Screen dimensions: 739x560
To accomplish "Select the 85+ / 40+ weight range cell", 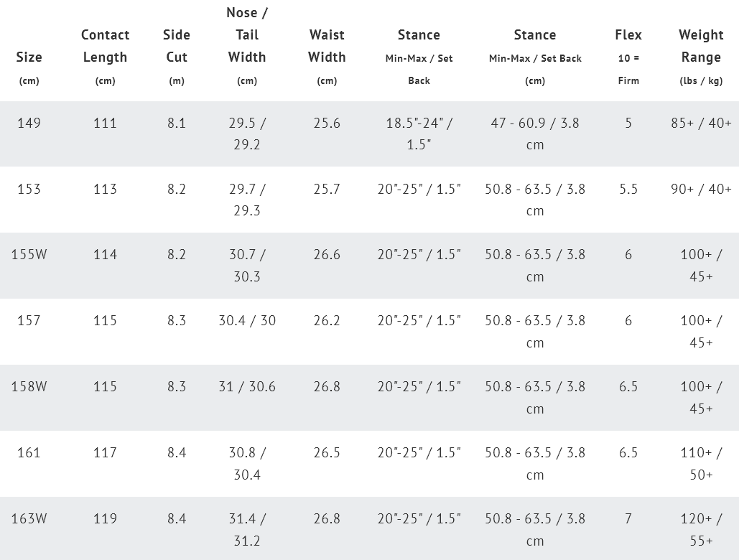I will click(701, 123).
